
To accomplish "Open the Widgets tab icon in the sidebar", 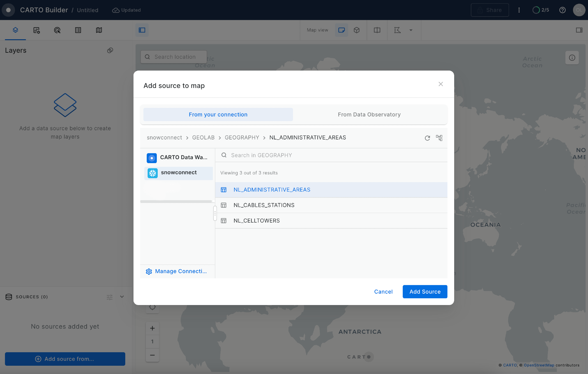I will (36, 30).
